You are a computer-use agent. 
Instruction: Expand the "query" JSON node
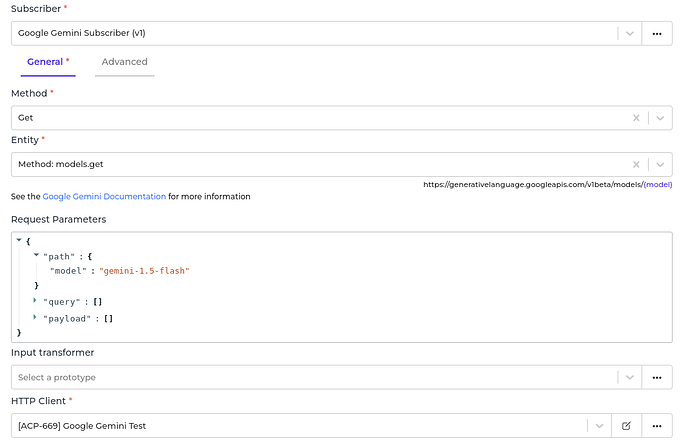coord(35,300)
